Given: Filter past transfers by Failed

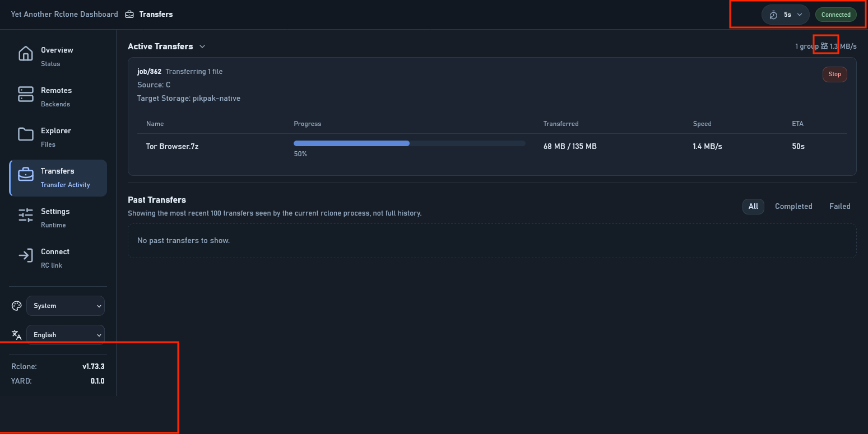Looking at the screenshot, I should (839, 207).
